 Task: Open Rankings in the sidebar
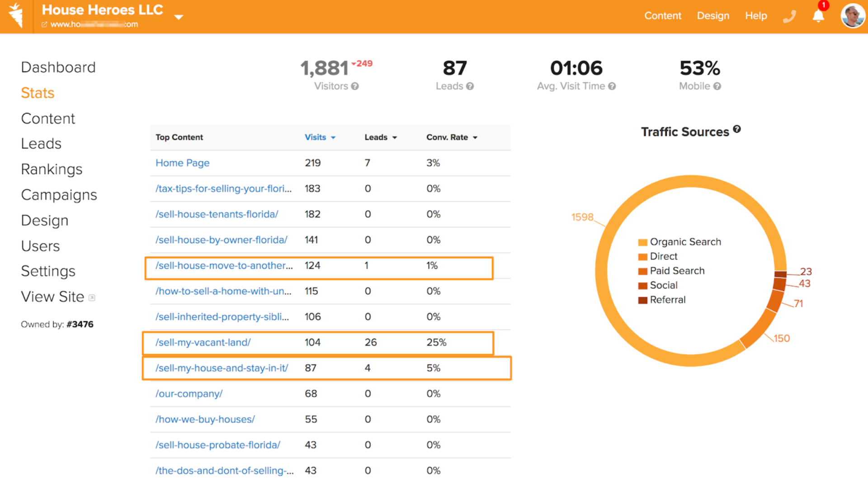point(52,169)
